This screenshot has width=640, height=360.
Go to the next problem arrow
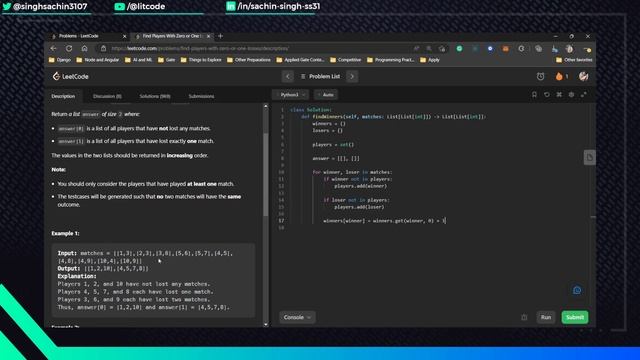(352, 76)
